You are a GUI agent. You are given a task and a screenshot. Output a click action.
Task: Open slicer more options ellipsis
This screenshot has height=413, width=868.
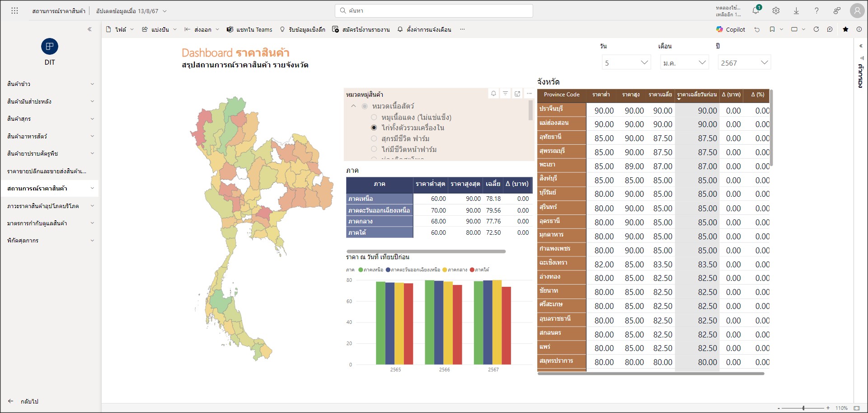click(x=529, y=94)
